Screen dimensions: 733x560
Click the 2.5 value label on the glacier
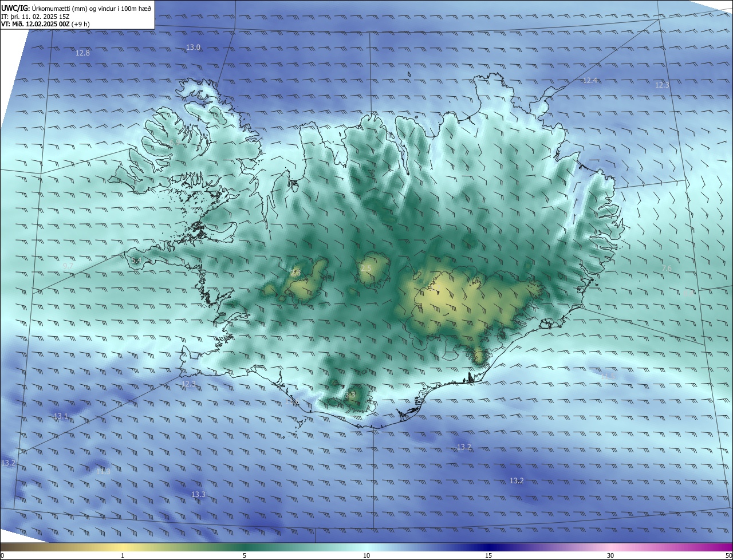pos(366,269)
